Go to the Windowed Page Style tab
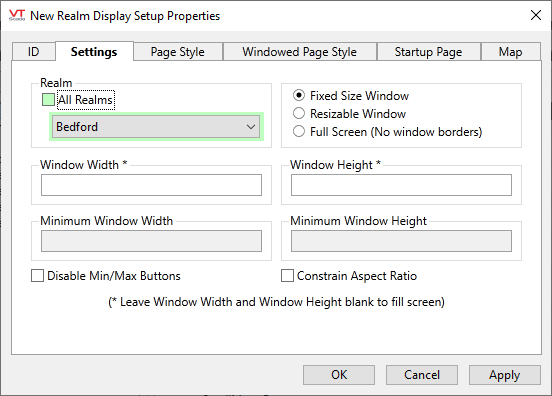This screenshot has height=396, width=552. click(x=300, y=52)
